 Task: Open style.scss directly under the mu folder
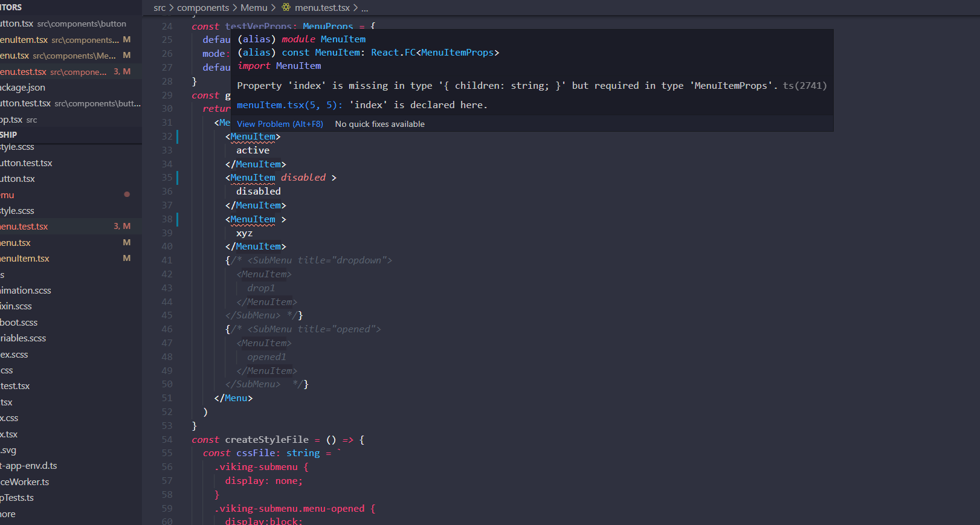[71, 211]
